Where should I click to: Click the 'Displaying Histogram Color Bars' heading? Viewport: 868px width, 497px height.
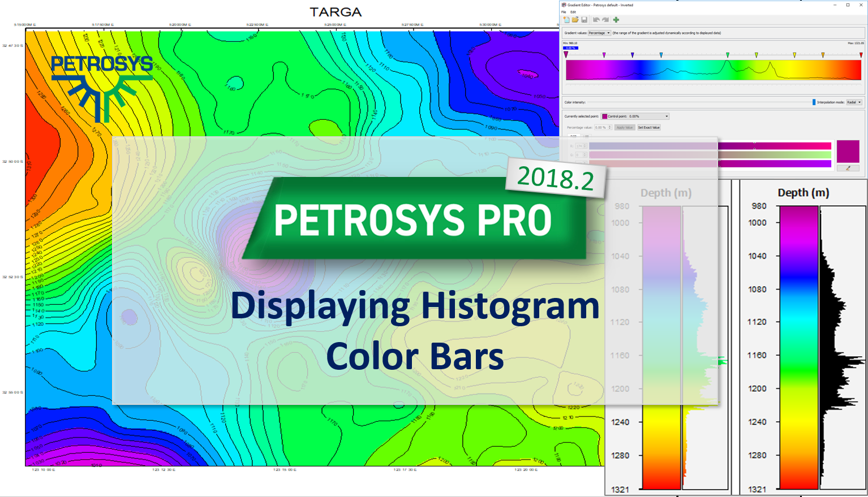pos(415,331)
